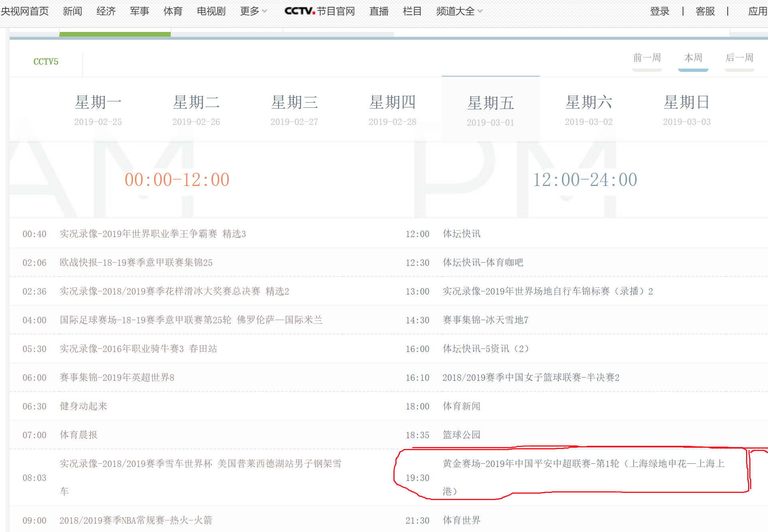Click the 00:00-12:00 morning header
The width and height of the screenshot is (768, 532).
tap(177, 180)
